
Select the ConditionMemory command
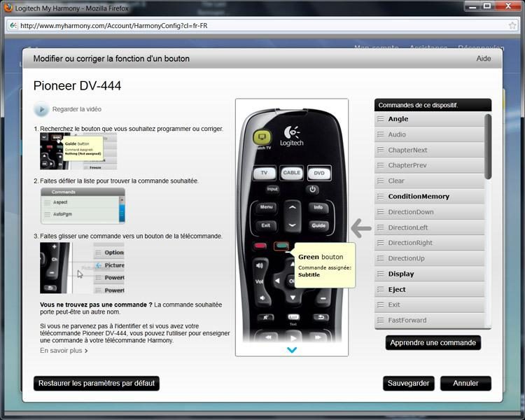429,197
